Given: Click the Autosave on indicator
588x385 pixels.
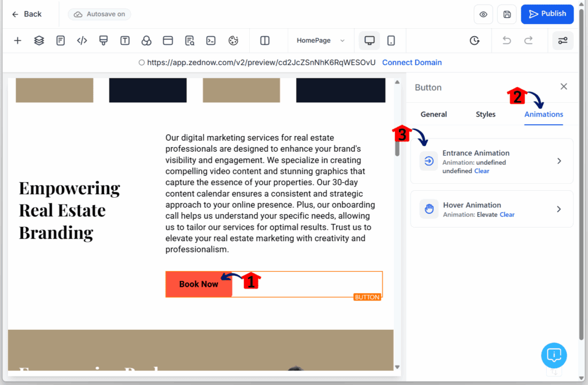Looking at the screenshot, I should click(99, 14).
